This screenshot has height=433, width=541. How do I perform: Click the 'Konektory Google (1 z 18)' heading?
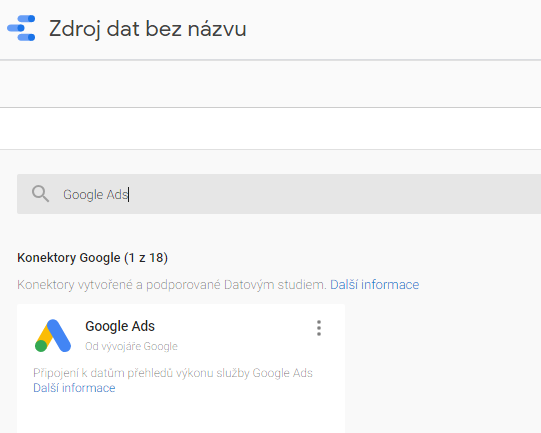tap(92, 258)
